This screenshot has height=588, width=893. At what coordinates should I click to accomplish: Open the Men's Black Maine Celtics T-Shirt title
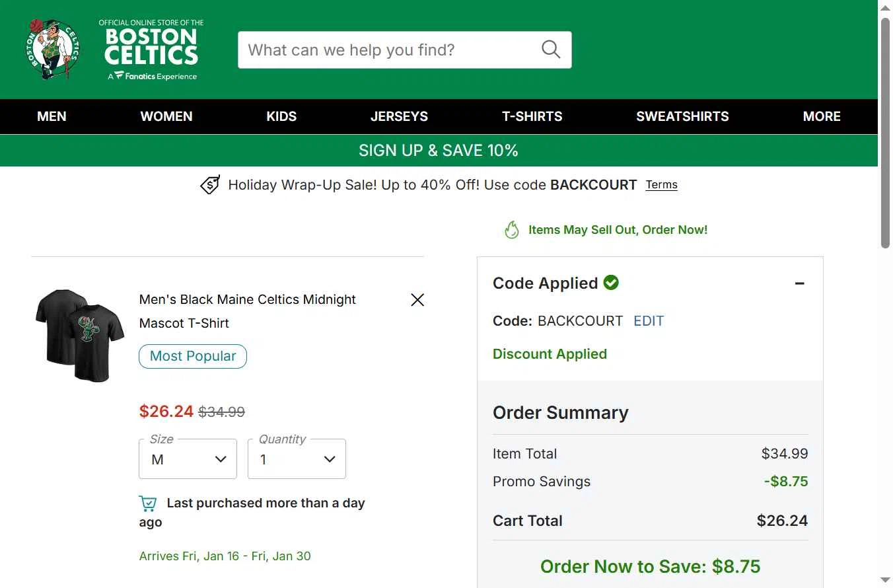(248, 311)
